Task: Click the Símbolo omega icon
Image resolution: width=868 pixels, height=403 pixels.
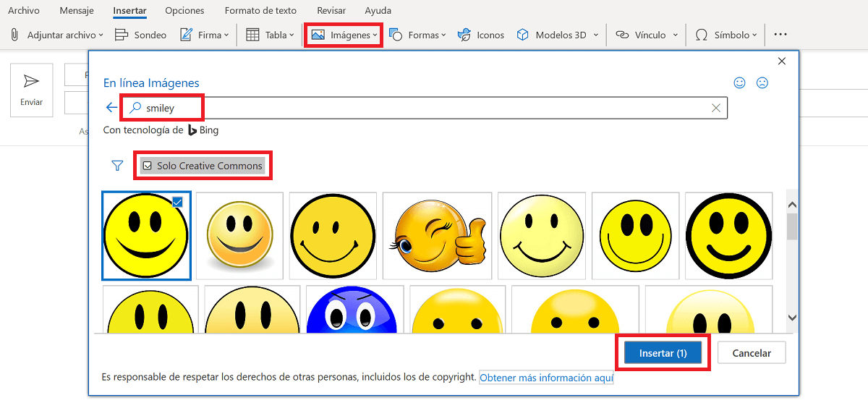Action: (x=701, y=35)
